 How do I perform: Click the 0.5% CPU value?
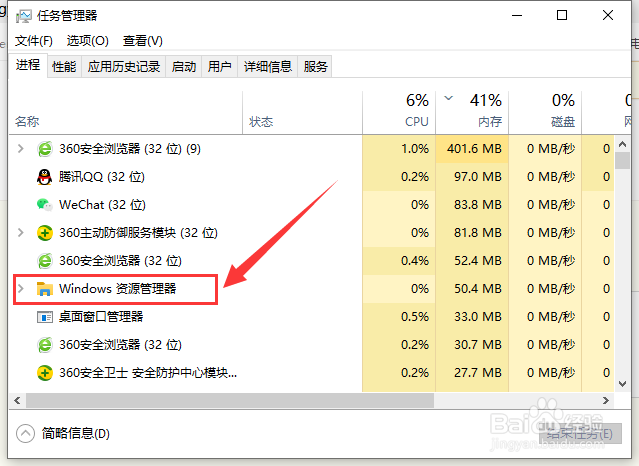point(415,317)
